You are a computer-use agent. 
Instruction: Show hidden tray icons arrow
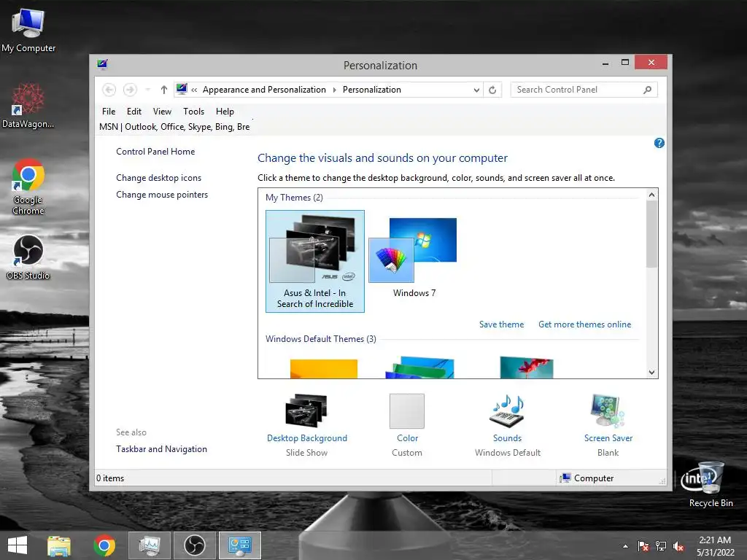point(625,546)
